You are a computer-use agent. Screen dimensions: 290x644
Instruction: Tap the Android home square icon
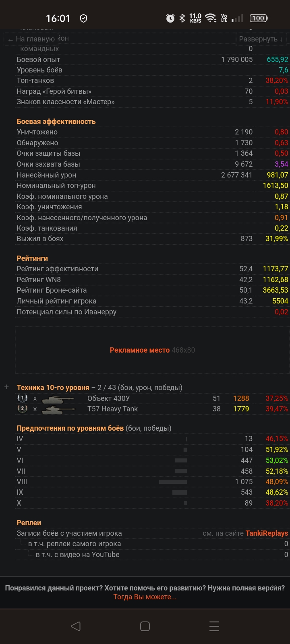click(x=145, y=626)
